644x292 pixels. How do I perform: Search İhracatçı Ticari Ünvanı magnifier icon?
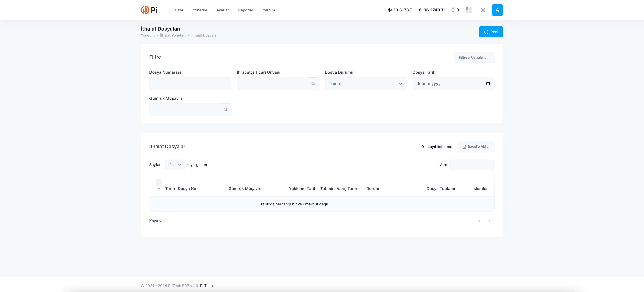tap(313, 84)
